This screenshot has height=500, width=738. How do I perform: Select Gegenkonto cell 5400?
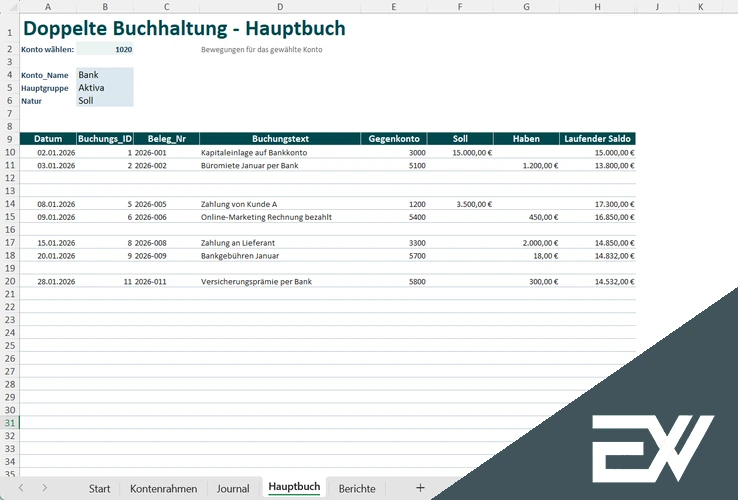tap(394, 217)
